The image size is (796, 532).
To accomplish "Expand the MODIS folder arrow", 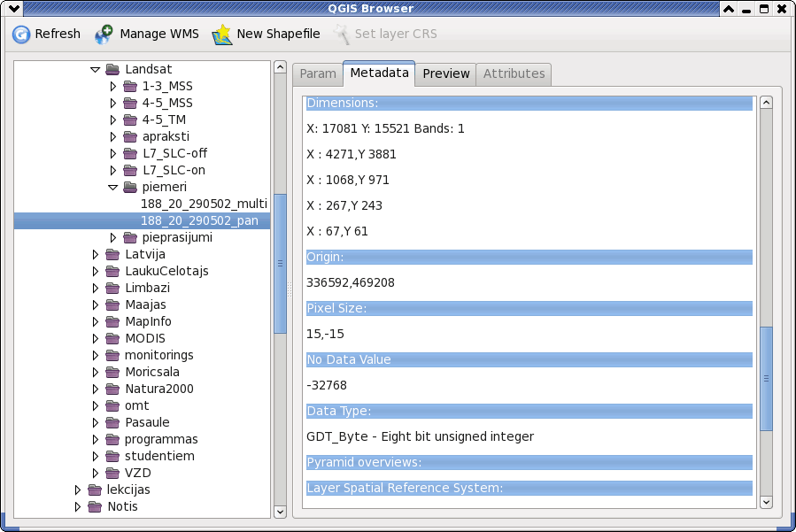I will point(96,338).
